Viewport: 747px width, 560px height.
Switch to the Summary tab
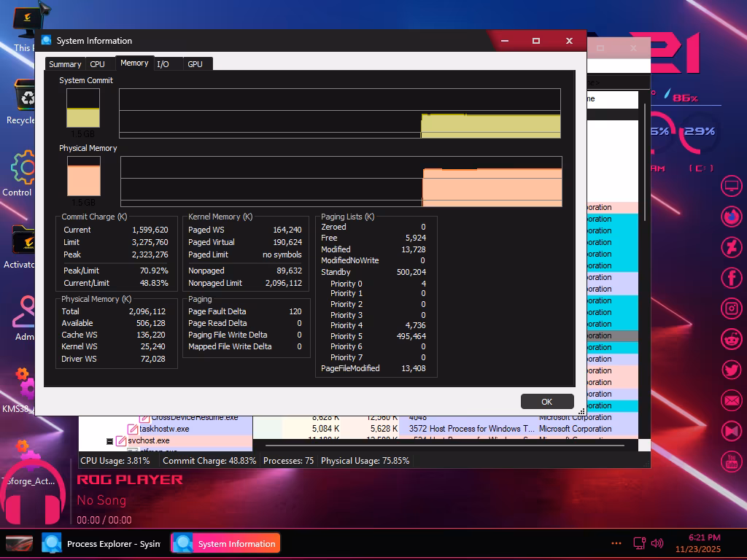tap(65, 64)
